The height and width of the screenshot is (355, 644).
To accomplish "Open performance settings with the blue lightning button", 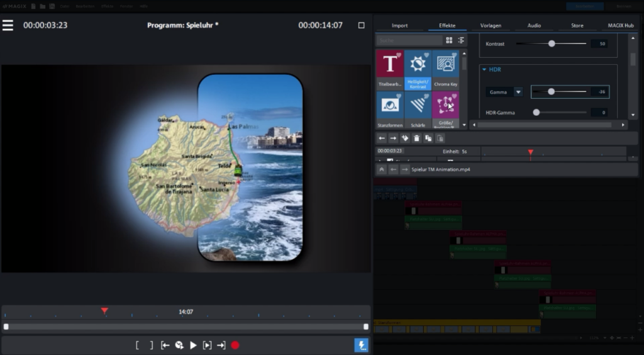I will click(x=362, y=345).
